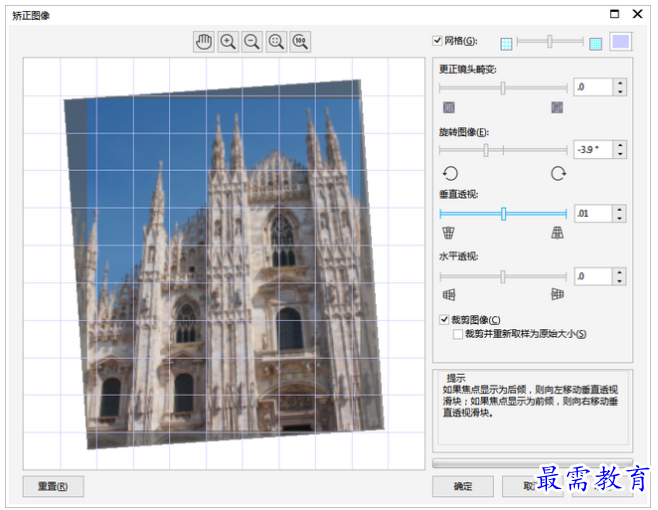
Task: Decrease lens distortion value with down arrow
Action: pos(620,92)
